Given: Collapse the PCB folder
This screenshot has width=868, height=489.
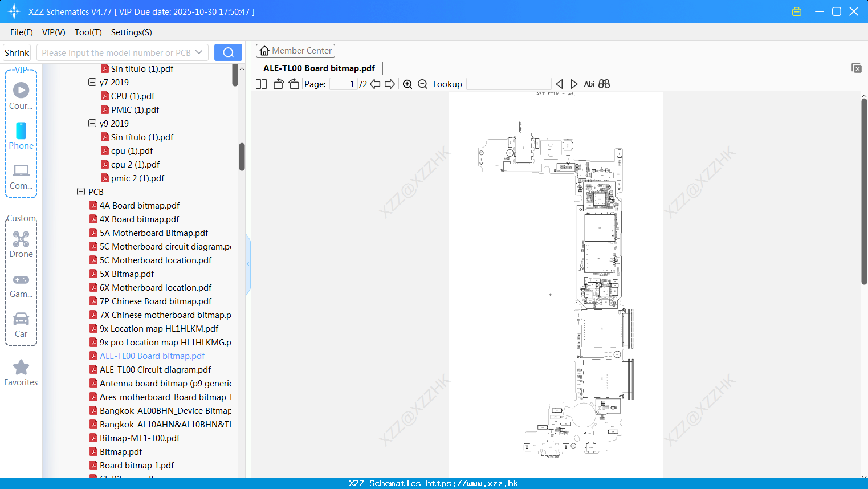Looking at the screenshot, I should [81, 191].
